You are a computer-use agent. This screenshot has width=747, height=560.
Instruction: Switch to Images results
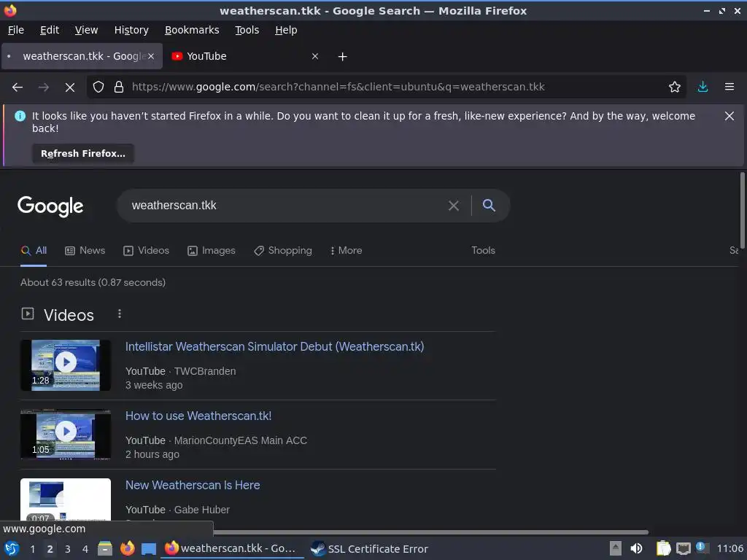(x=212, y=251)
